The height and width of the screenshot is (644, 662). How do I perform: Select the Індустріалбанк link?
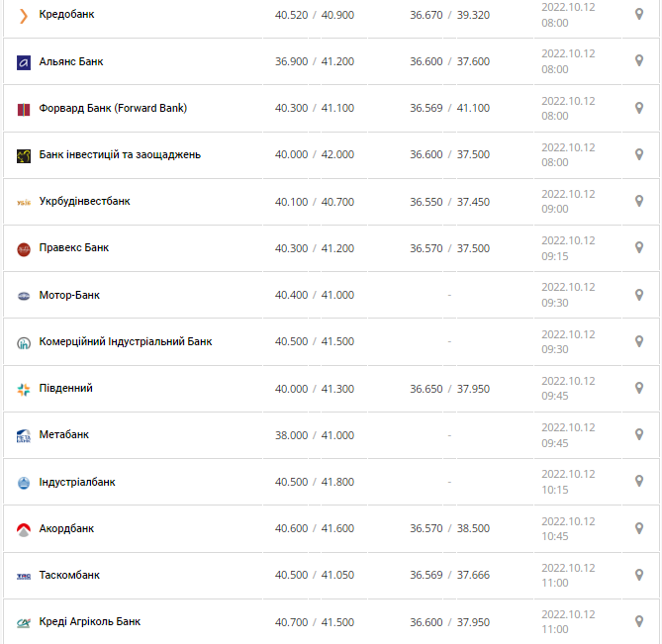pyautogui.click(x=77, y=482)
